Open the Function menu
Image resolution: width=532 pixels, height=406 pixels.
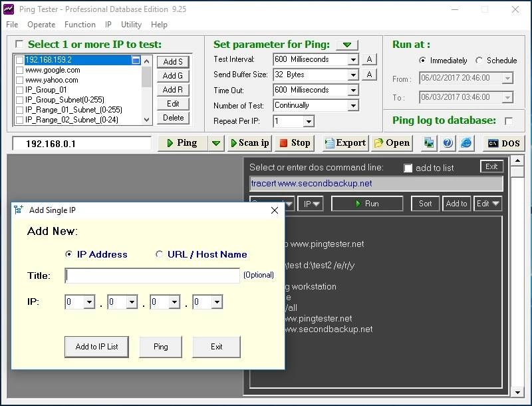pyautogui.click(x=80, y=25)
